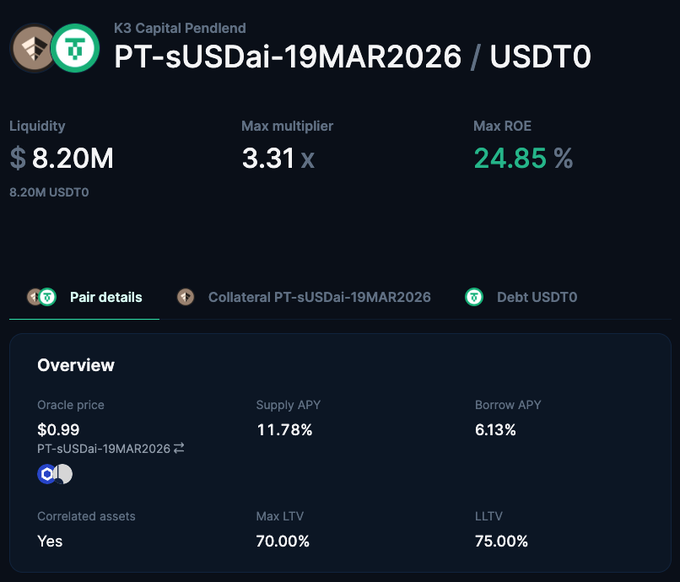Click the brown token icon on Collateral tab
Image resolution: width=680 pixels, height=582 pixels.
pyautogui.click(x=185, y=297)
